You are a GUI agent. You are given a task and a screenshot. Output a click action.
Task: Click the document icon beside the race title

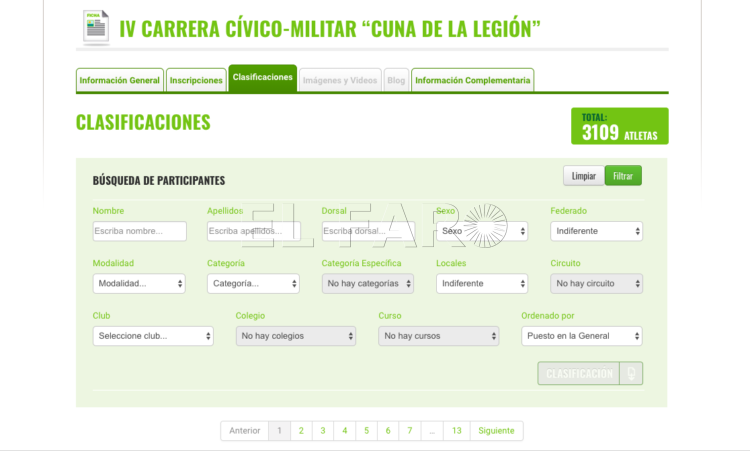tap(96, 27)
